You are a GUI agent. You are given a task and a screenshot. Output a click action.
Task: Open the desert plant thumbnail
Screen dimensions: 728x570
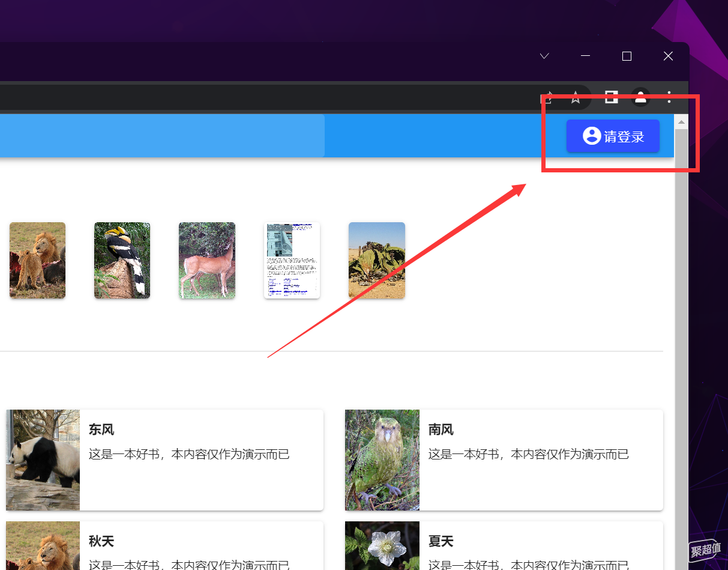coord(377,260)
